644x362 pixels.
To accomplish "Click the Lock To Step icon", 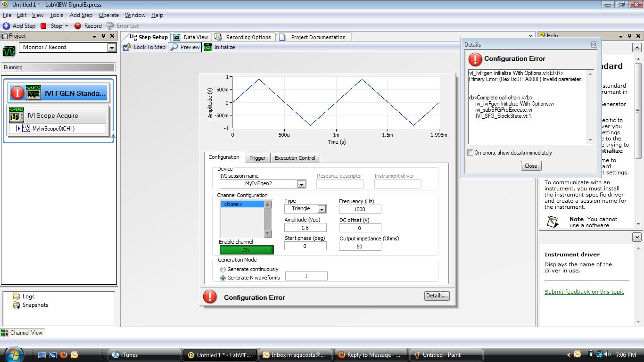I will 126,47.
